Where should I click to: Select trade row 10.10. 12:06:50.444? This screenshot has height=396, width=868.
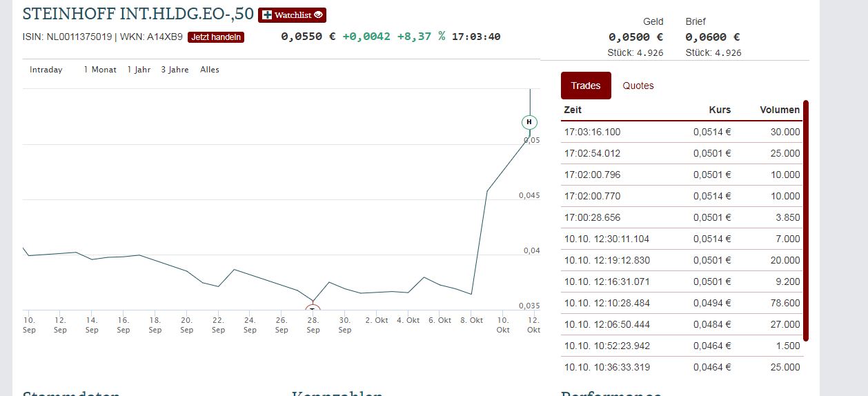682,324
